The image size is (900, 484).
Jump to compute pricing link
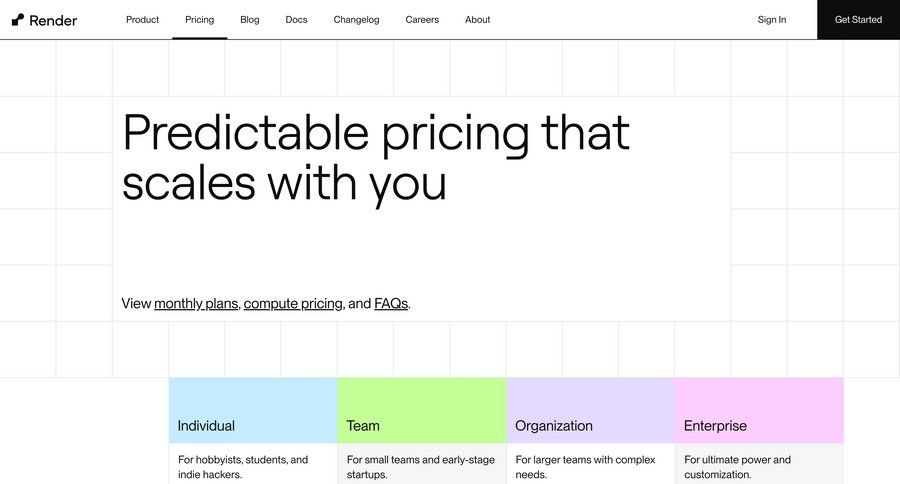pyautogui.click(x=294, y=304)
